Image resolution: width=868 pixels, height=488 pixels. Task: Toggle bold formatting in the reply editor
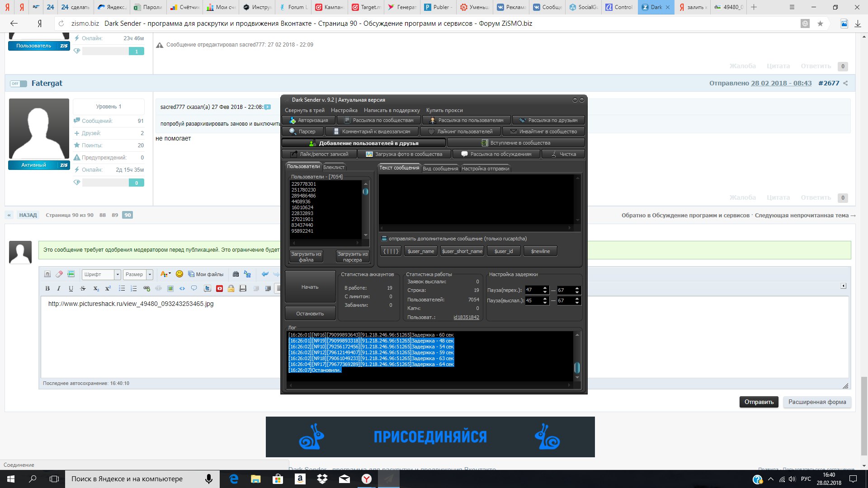pyautogui.click(x=47, y=288)
